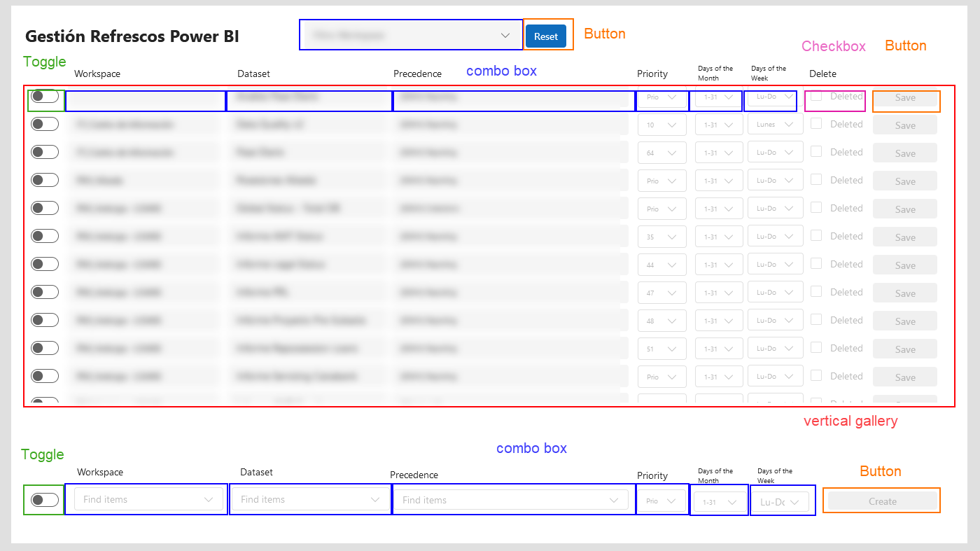The height and width of the screenshot is (551, 980).
Task: Toggle the switch in the bottom creation row
Action: (x=45, y=500)
